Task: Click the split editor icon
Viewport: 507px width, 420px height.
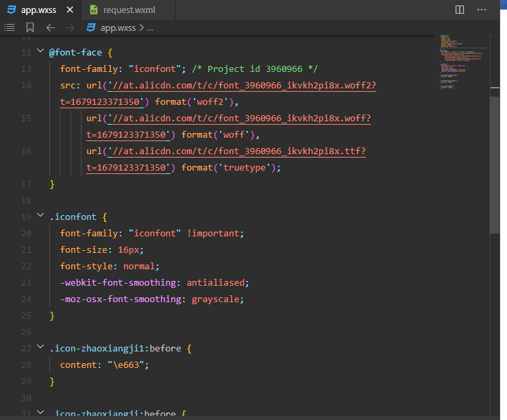Action: pyautogui.click(x=460, y=10)
